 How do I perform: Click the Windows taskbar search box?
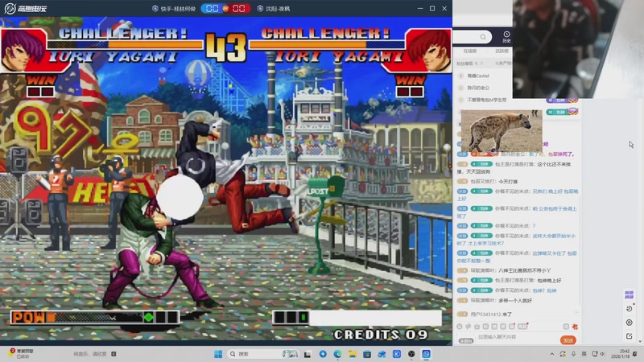[x=262, y=354]
